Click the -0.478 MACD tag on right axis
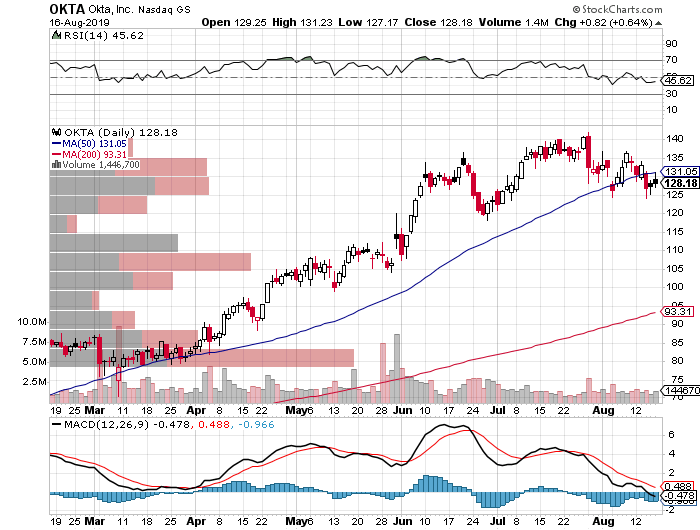The width and height of the screenshot is (700, 530). pyautogui.click(x=679, y=496)
